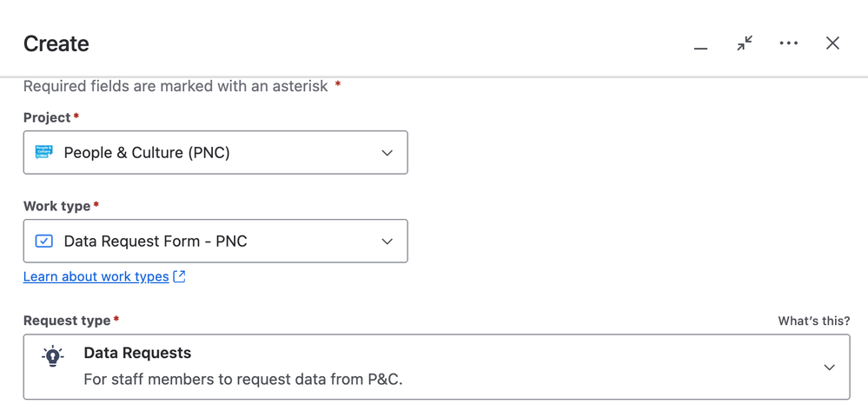Click the blue checkbox work type icon
This screenshot has height=417, width=868.
click(44, 241)
